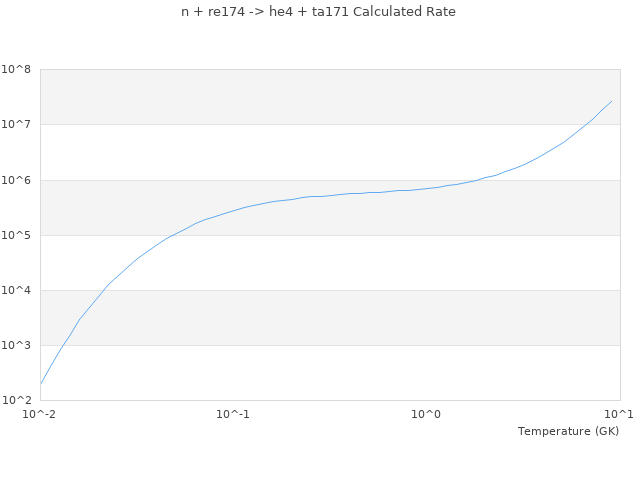Click the 10^6 y-axis tick label

point(17,180)
